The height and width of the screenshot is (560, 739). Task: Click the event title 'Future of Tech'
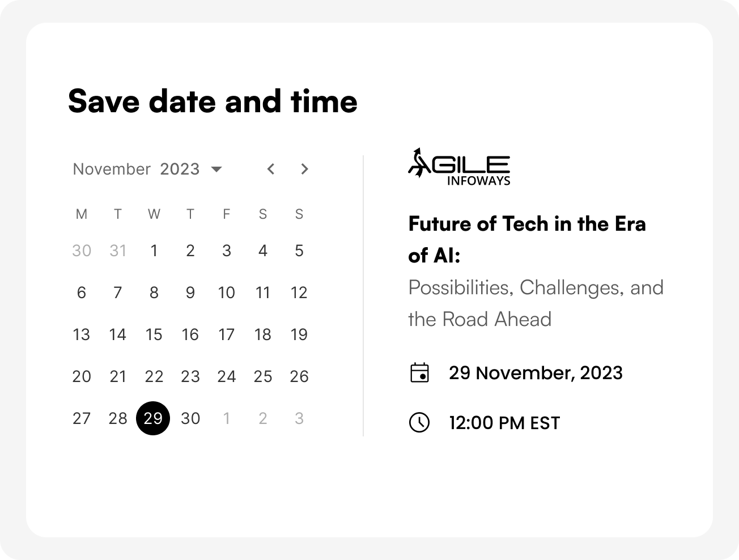click(526, 224)
